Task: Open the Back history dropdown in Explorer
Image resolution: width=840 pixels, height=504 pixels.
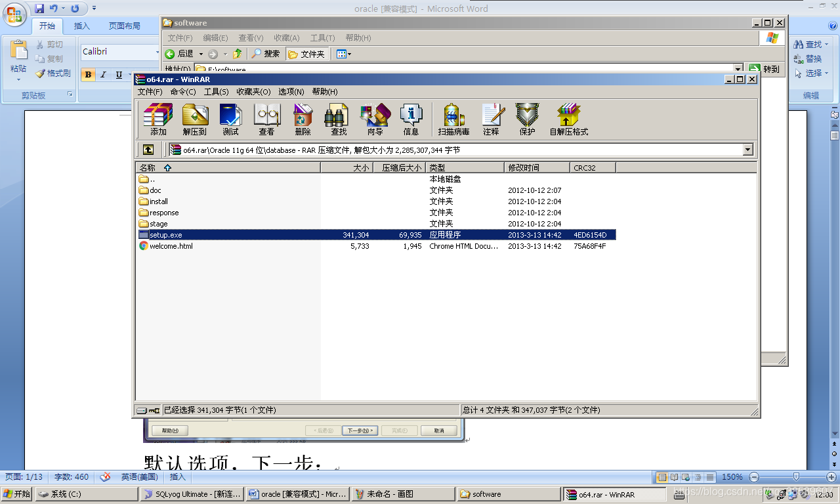Action: coord(201,54)
